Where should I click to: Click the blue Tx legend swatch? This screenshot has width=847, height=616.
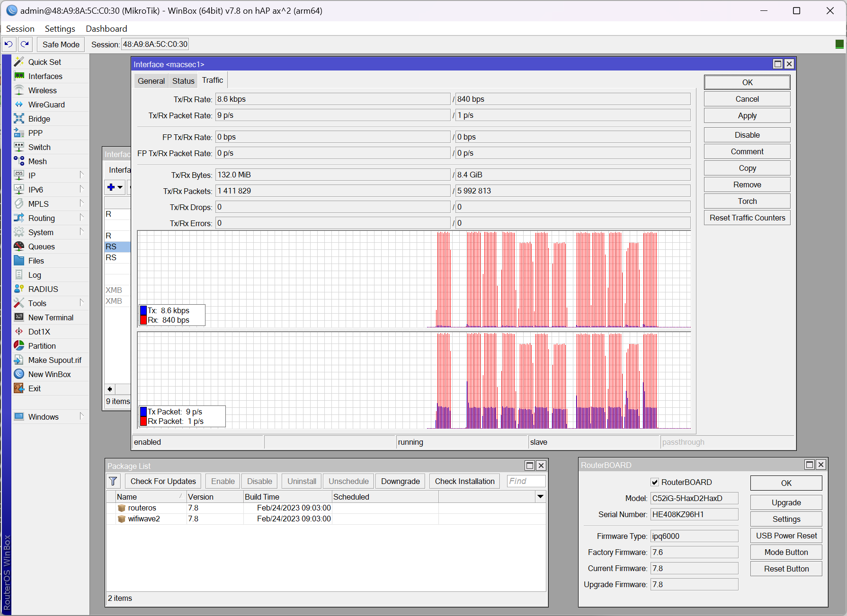point(143,310)
